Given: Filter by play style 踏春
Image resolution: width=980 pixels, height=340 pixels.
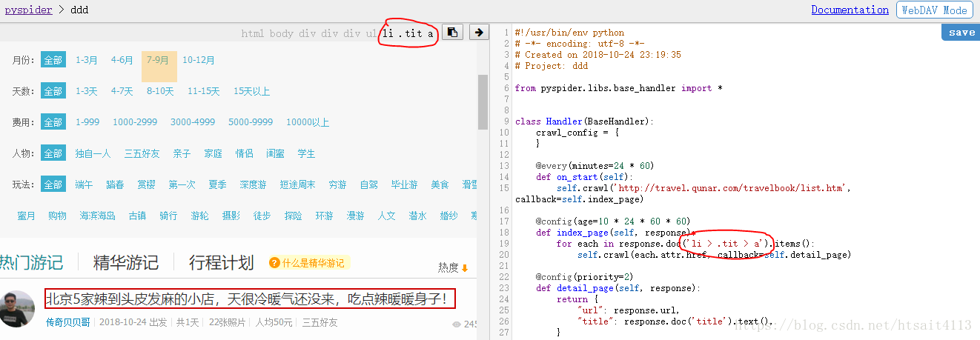Looking at the screenshot, I should [116, 184].
